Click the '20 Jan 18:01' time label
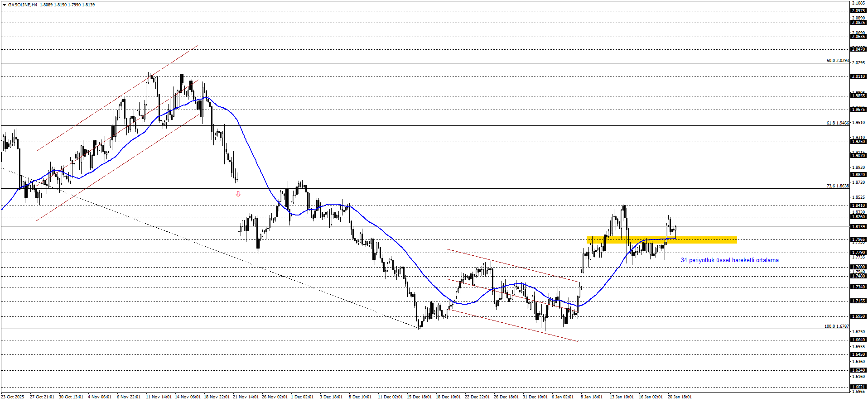Viewport: 868px width, 402px height. pos(680,397)
